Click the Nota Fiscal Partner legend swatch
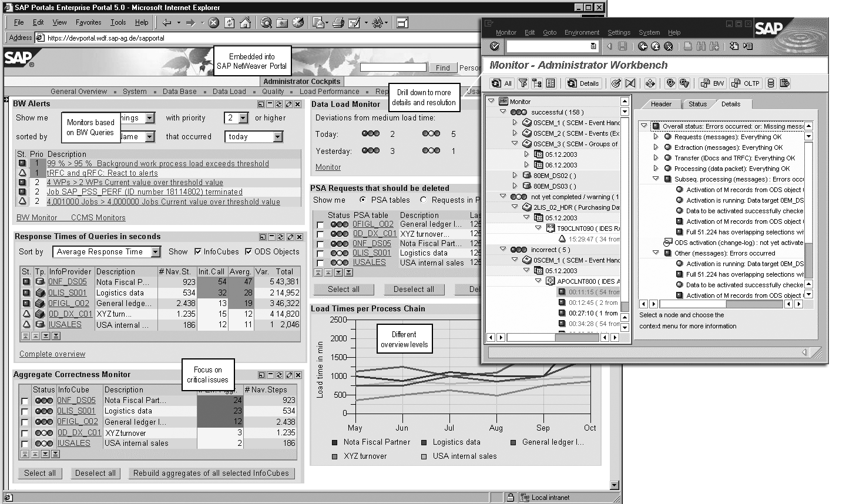The image size is (846, 504). pos(334,442)
